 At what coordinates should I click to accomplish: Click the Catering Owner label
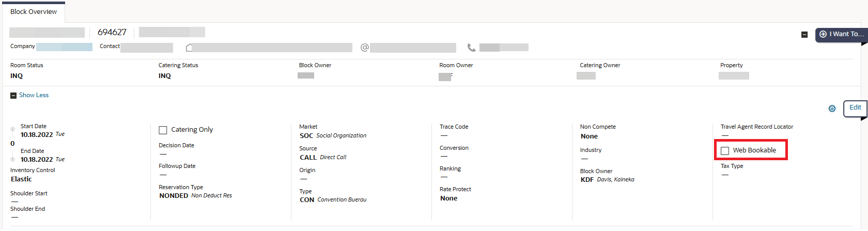click(x=600, y=65)
